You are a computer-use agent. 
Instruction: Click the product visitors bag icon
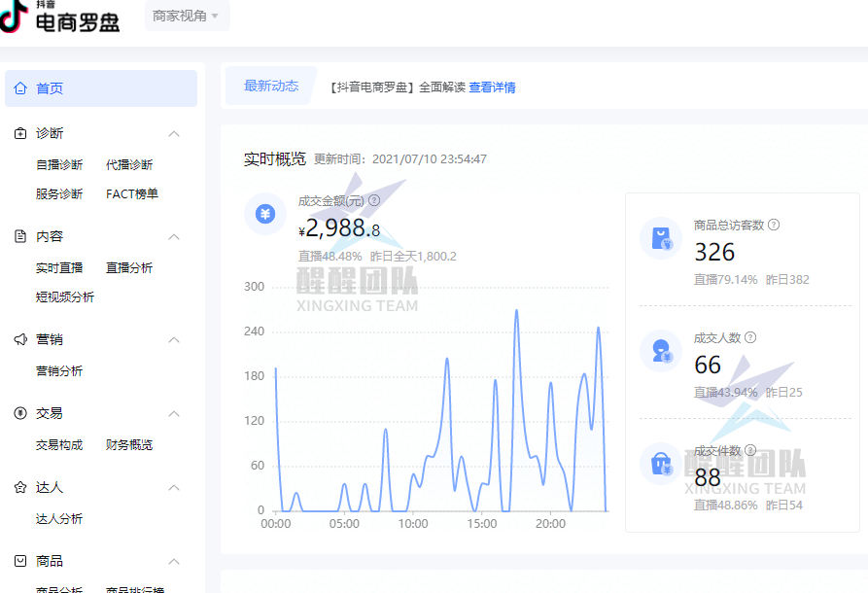click(x=661, y=238)
